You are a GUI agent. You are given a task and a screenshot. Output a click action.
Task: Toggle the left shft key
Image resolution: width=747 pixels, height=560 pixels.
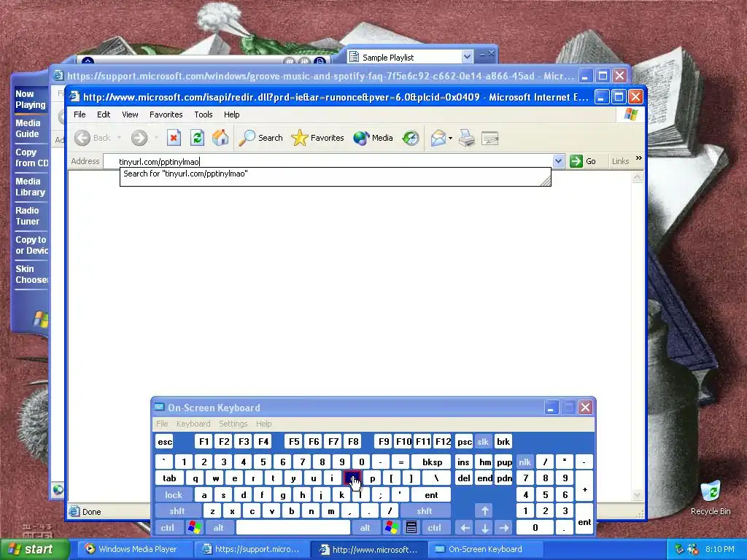177,511
